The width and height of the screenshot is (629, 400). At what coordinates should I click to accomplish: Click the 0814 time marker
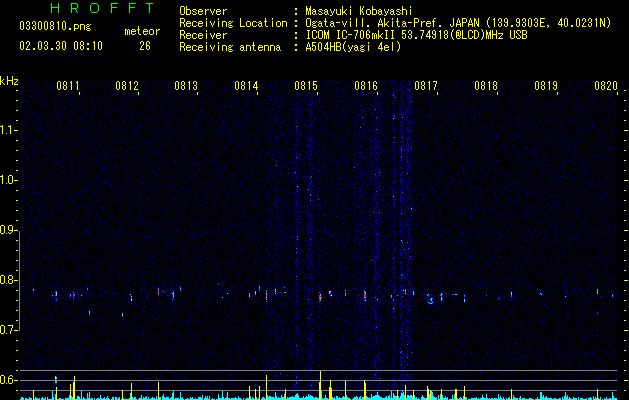[x=246, y=85]
